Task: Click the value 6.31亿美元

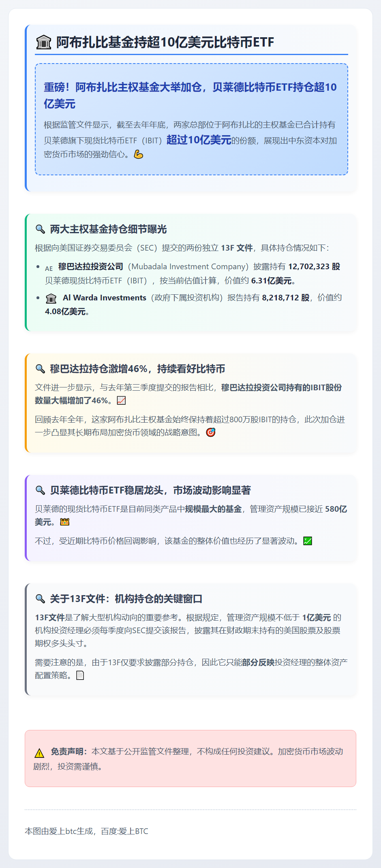Action: tap(272, 281)
